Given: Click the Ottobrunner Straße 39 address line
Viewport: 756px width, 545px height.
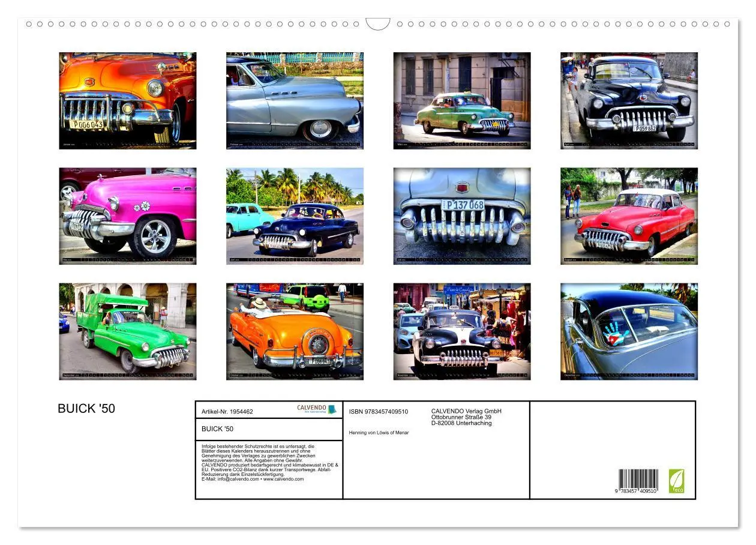Looking at the screenshot, I should 461,417.
